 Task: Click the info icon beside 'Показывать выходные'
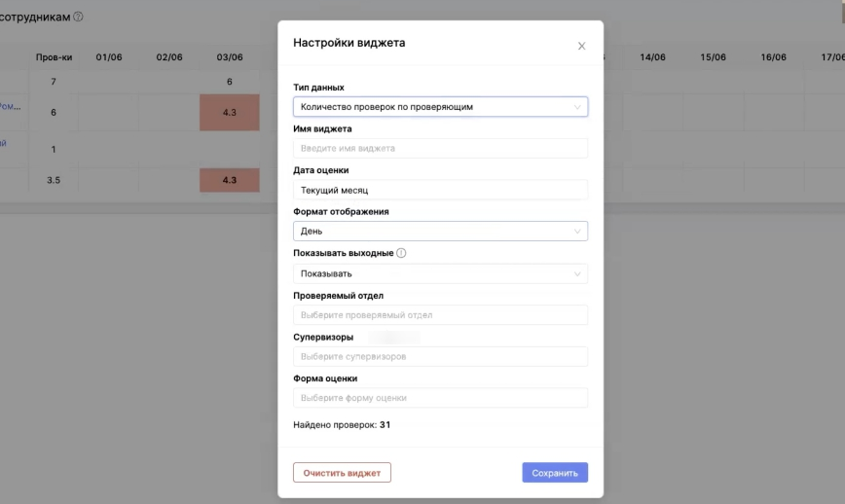(401, 253)
